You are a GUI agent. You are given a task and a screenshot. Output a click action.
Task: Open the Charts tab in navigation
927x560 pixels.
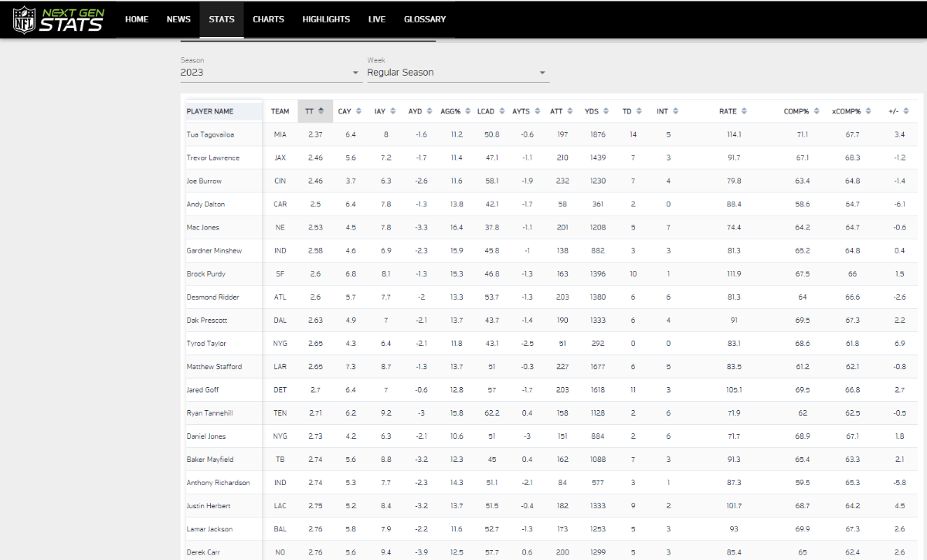tap(268, 19)
